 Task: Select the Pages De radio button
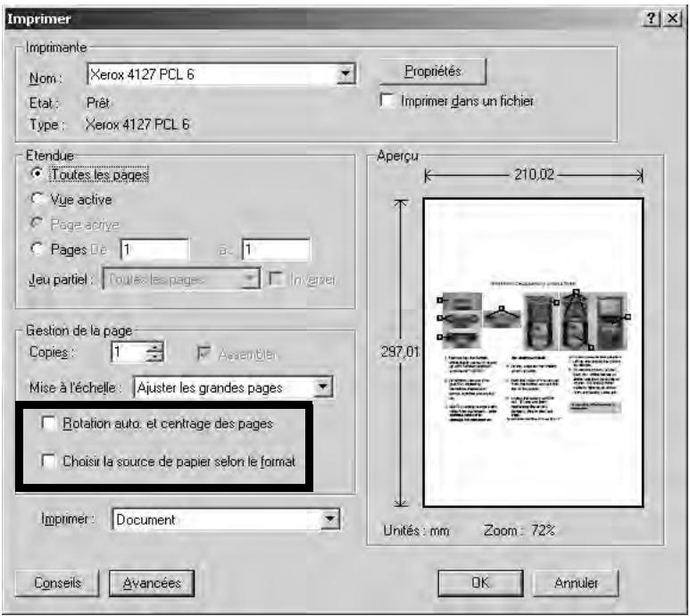click(37, 249)
